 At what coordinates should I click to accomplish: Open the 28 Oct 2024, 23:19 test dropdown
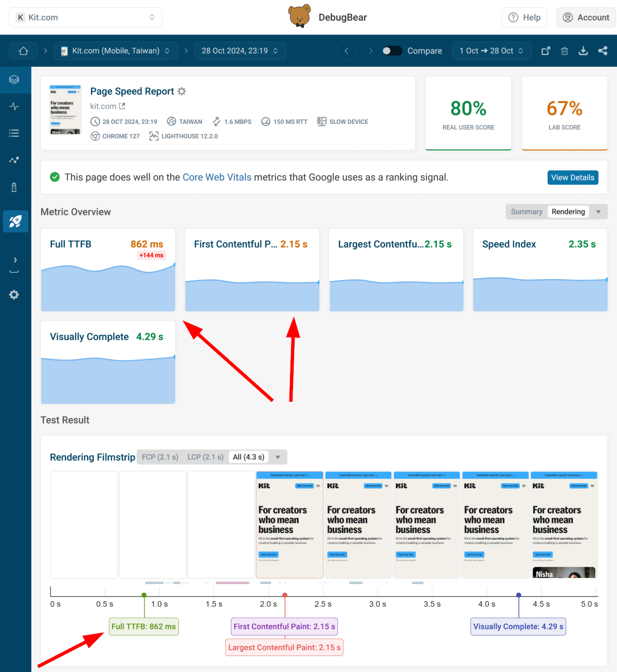240,51
